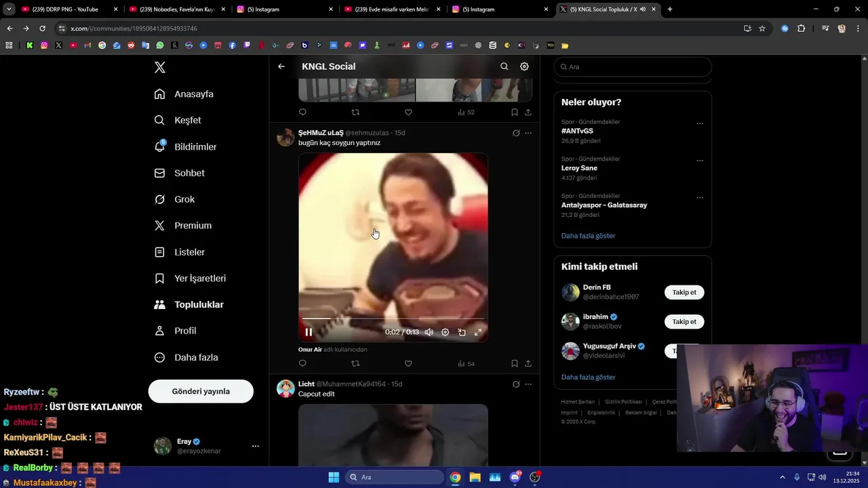Click the Ara search field on X
Viewport: 868px width, 488px height.
633,67
